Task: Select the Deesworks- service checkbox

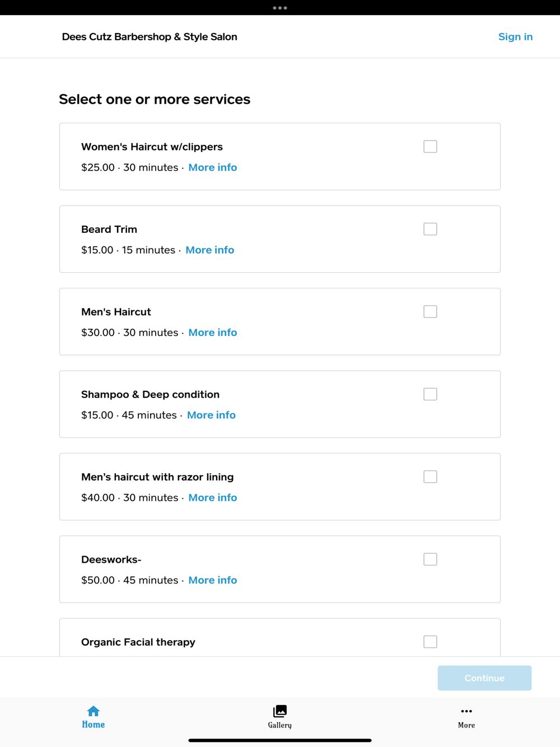Action: pyautogui.click(x=430, y=559)
